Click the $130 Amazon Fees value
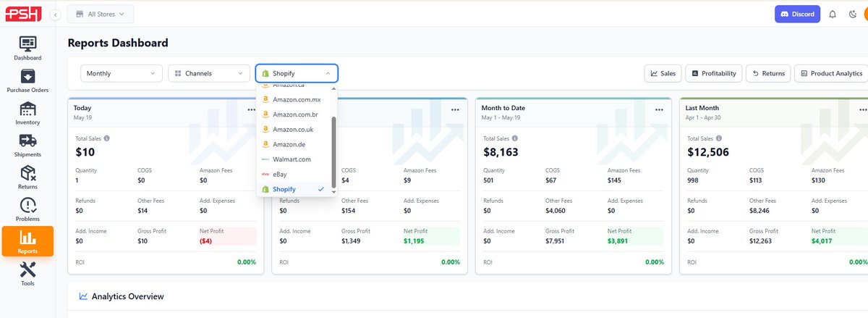 click(819, 180)
